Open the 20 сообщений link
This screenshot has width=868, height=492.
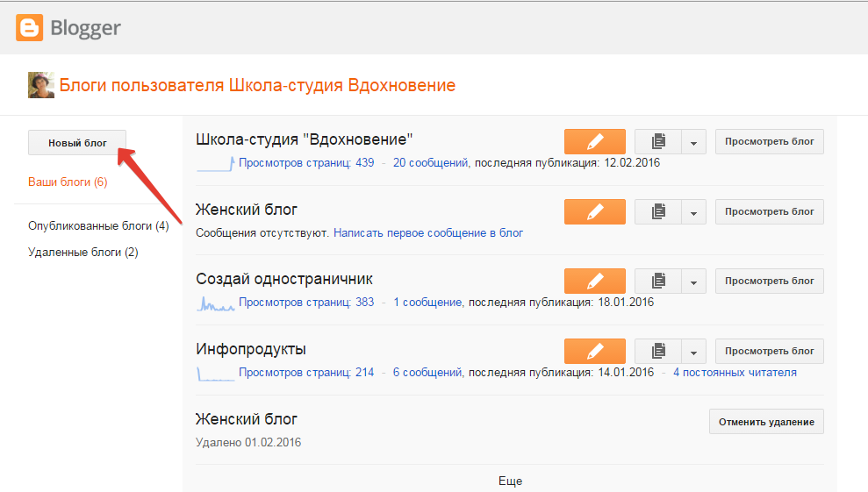point(430,163)
